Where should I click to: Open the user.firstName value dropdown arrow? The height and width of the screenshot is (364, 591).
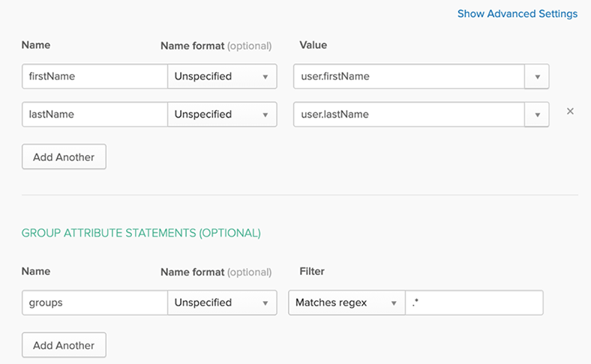tap(536, 76)
